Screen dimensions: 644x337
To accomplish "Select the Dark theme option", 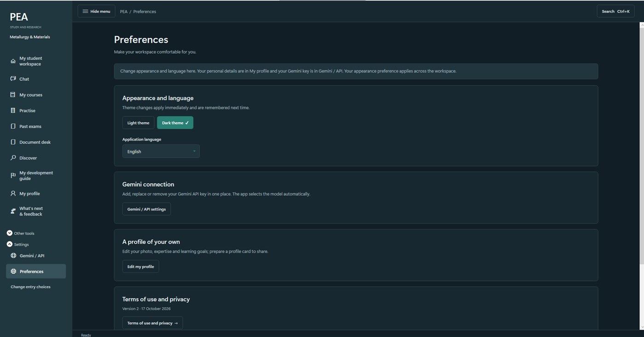I will tap(175, 123).
